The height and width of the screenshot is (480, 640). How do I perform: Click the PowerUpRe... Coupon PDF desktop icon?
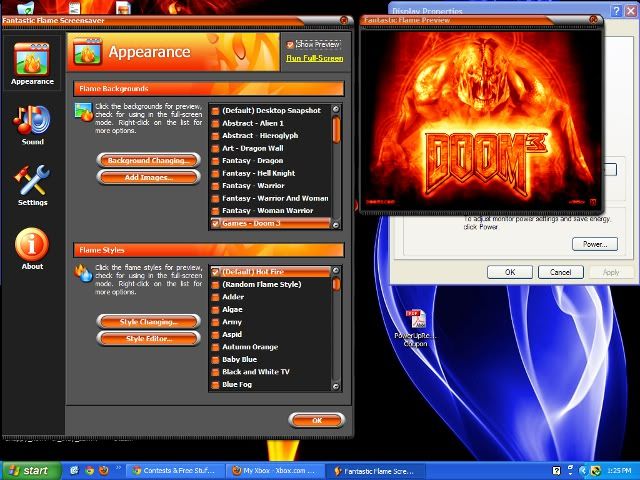[x=416, y=328]
